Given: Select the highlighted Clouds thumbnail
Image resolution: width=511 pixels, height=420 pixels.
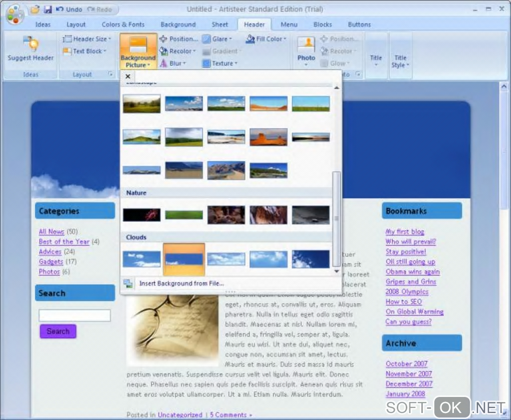Looking at the screenshot, I should click(x=184, y=259).
